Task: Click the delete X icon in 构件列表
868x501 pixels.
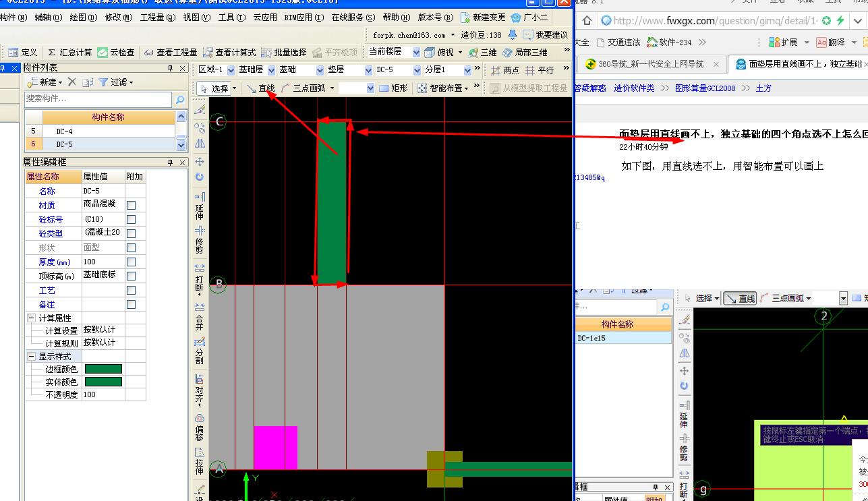Action: coord(72,82)
